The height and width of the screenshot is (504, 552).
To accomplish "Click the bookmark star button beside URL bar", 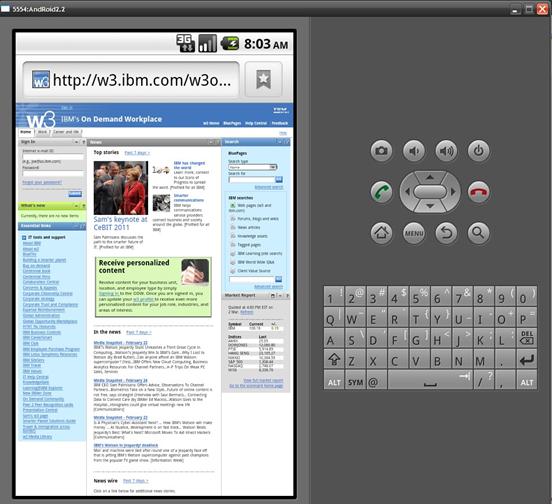I will coord(263,80).
